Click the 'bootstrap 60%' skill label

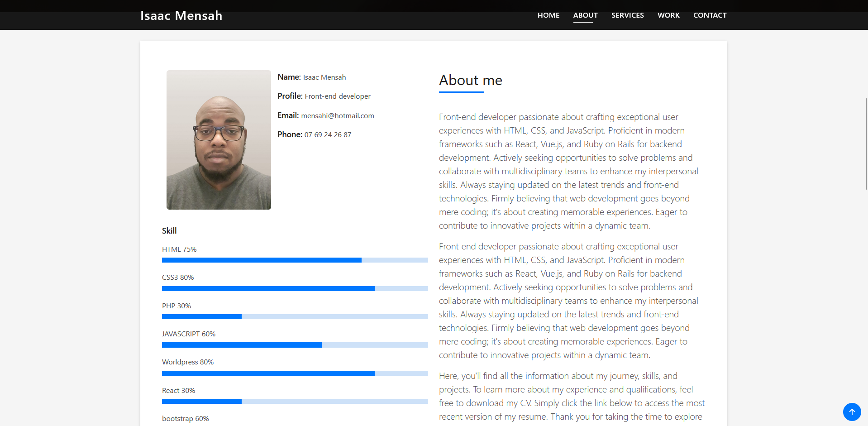tap(186, 419)
